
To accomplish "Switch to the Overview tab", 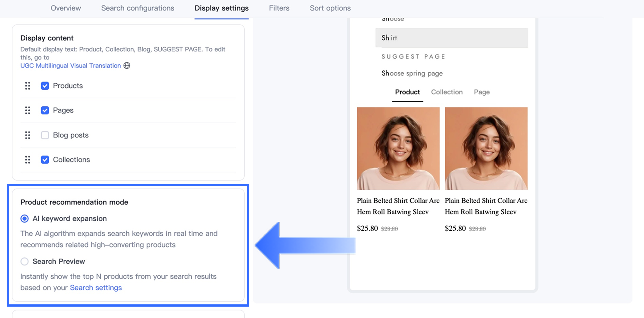I will (x=66, y=8).
